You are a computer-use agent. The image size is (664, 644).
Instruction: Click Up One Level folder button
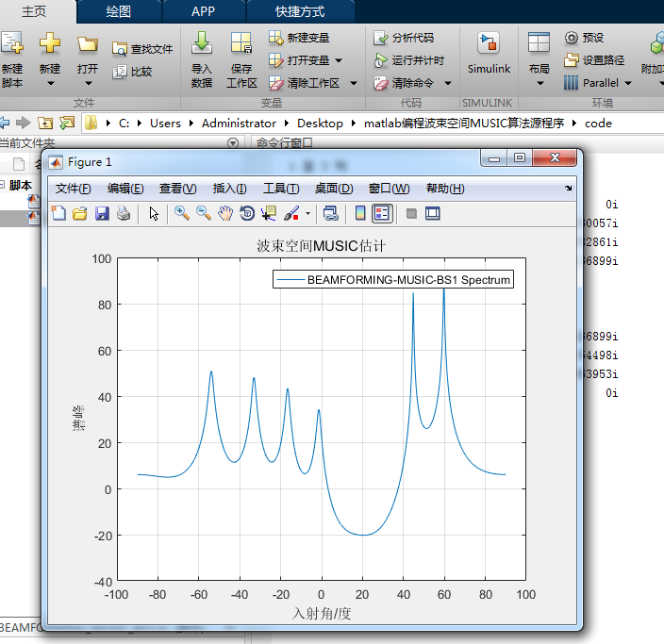point(45,123)
